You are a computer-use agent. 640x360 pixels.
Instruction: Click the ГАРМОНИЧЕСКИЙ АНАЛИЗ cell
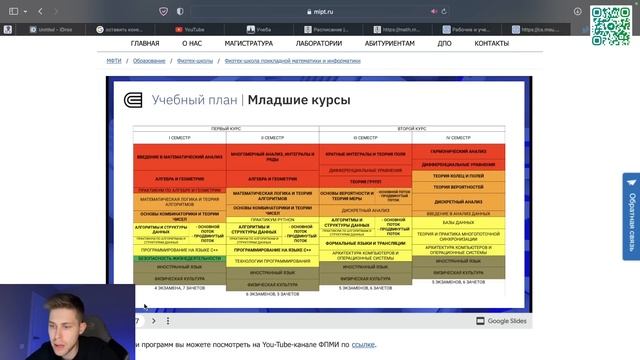coord(458,151)
